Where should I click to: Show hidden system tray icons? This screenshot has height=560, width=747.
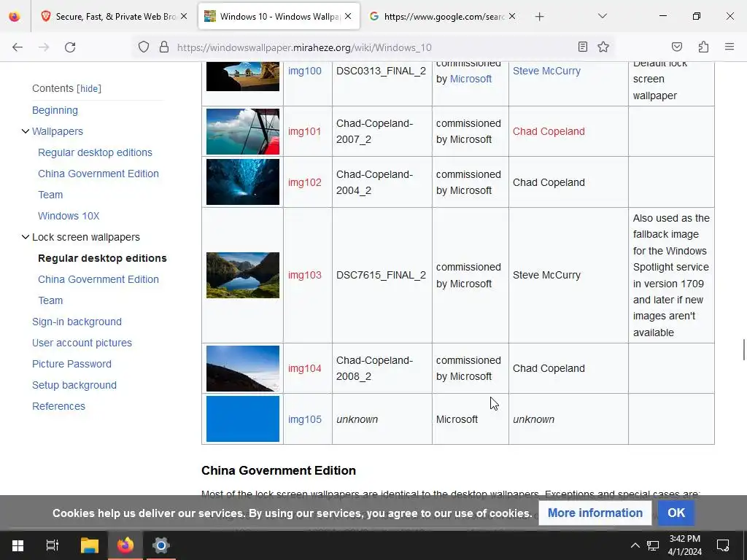click(x=635, y=545)
